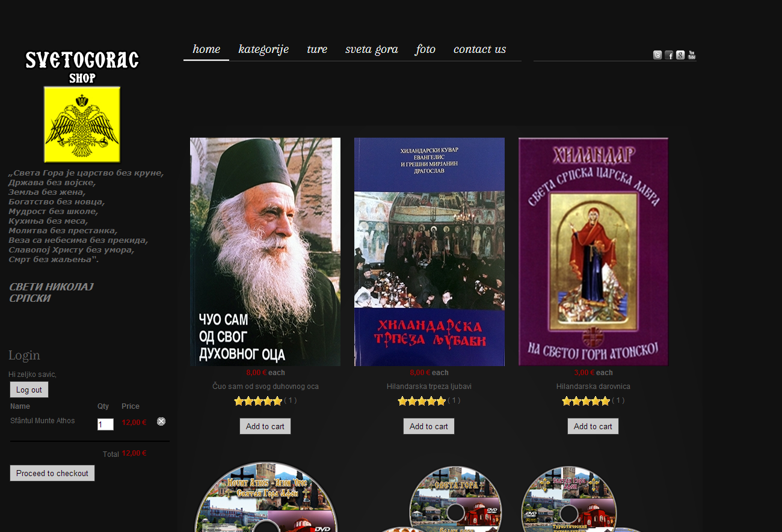This screenshot has height=532, width=782.
Task: Click the 12,00 € cart total amount
Action: point(134,454)
